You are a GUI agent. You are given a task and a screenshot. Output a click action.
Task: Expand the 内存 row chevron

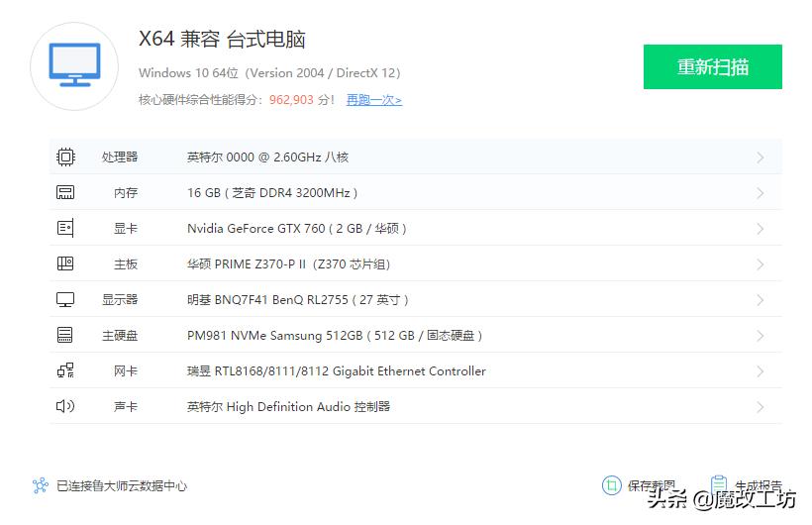[760, 193]
